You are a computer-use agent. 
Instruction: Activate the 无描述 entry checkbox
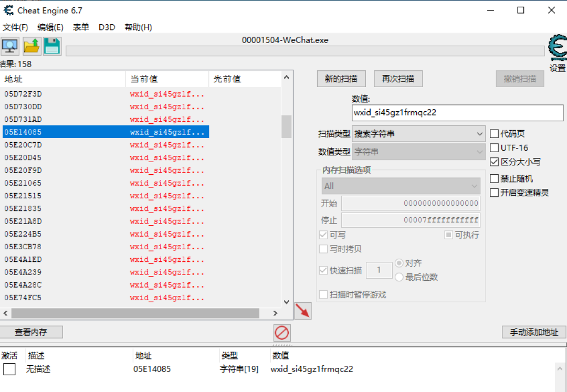coord(9,369)
